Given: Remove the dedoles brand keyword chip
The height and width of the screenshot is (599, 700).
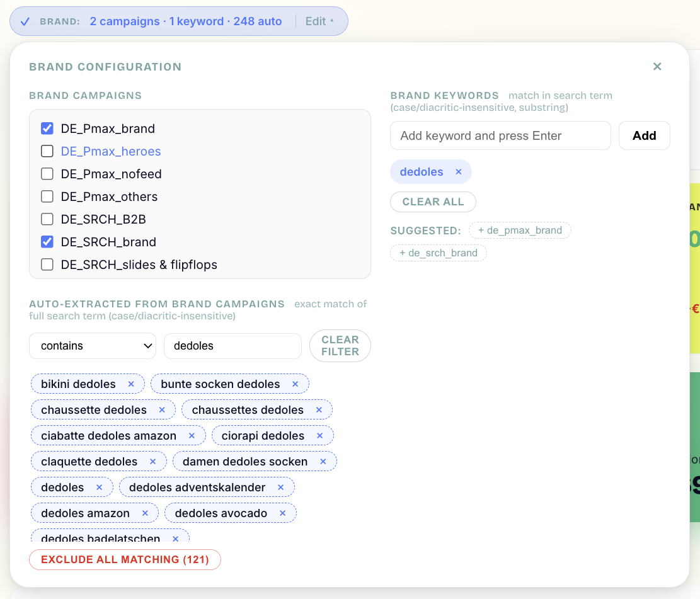Looking at the screenshot, I should 459,172.
